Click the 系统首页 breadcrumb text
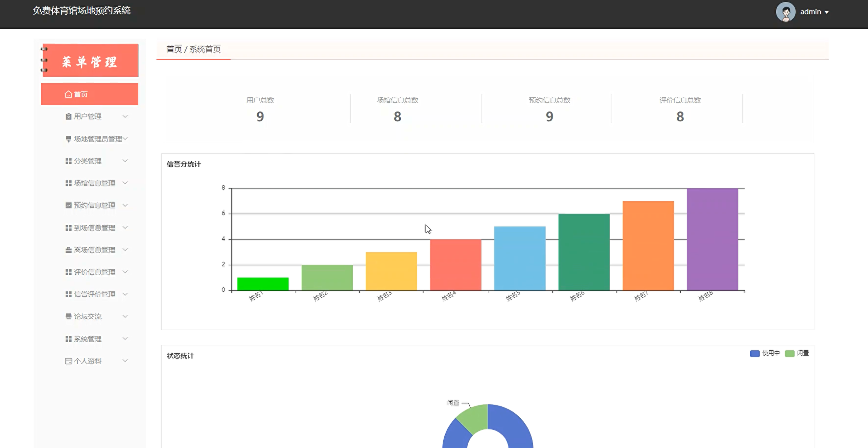This screenshot has width=868, height=448. pyautogui.click(x=205, y=49)
